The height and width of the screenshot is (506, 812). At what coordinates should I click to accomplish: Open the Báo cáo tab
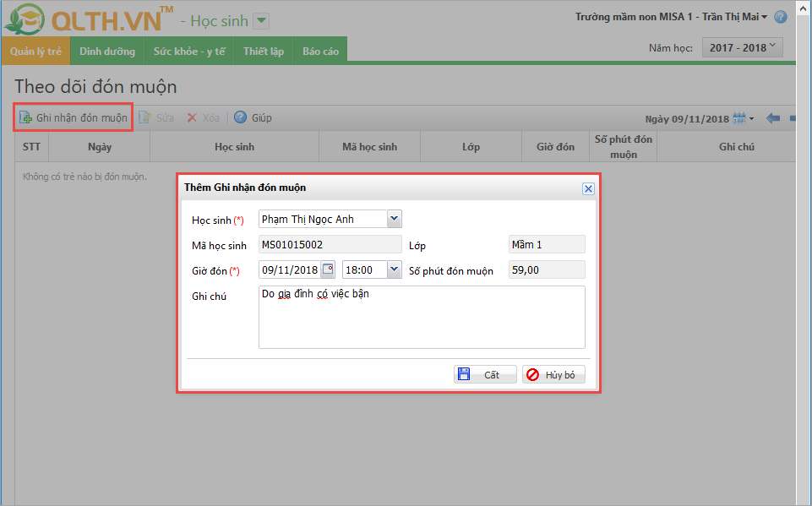click(x=320, y=52)
